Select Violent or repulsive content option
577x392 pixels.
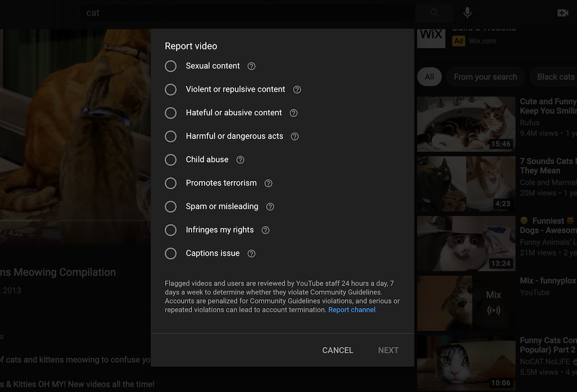click(x=171, y=90)
